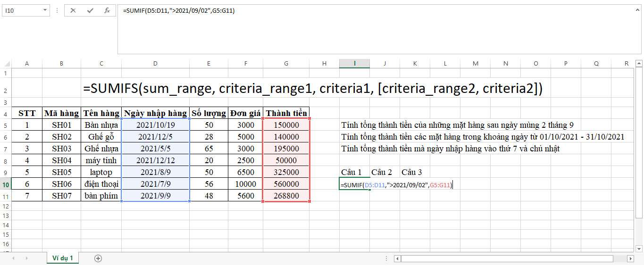Select cell containing bàn phím
The image size is (644, 266).
click(101, 196)
